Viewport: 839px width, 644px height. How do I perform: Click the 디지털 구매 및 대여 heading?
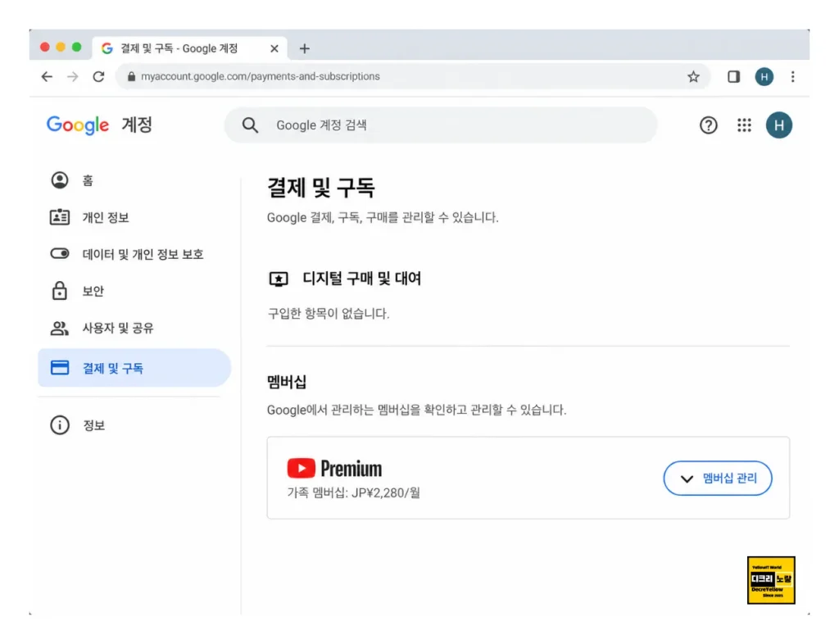[361, 279]
